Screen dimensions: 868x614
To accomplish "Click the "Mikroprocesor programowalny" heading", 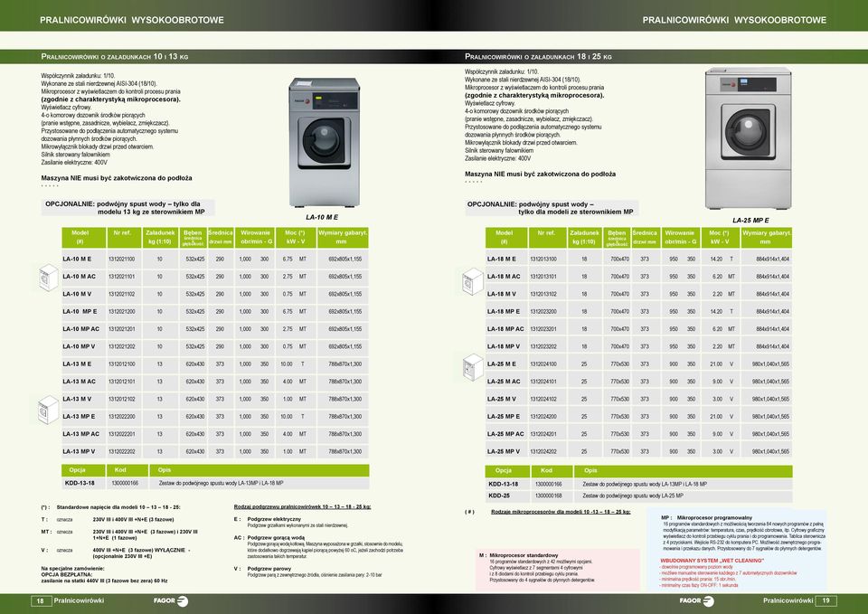I will [x=714, y=517].
